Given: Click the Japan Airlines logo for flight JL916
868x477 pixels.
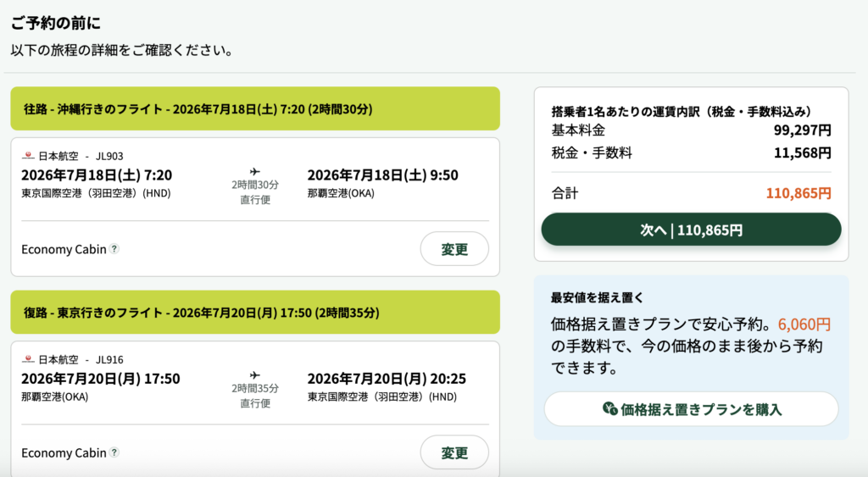Looking at the screenshot, I should tap(29, 359).
